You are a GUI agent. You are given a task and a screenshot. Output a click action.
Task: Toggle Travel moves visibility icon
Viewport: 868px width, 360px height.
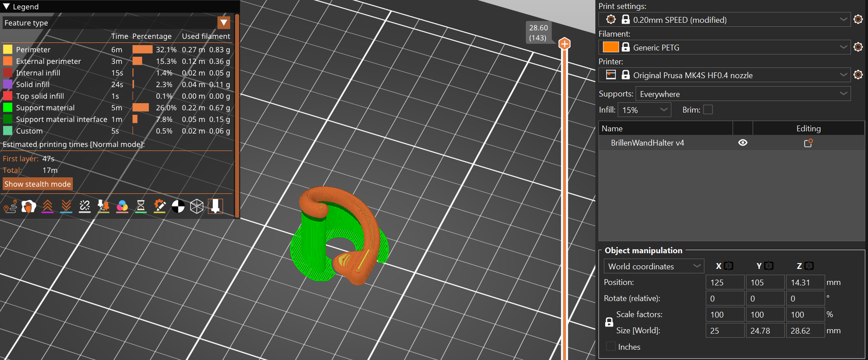coord(10,206)
